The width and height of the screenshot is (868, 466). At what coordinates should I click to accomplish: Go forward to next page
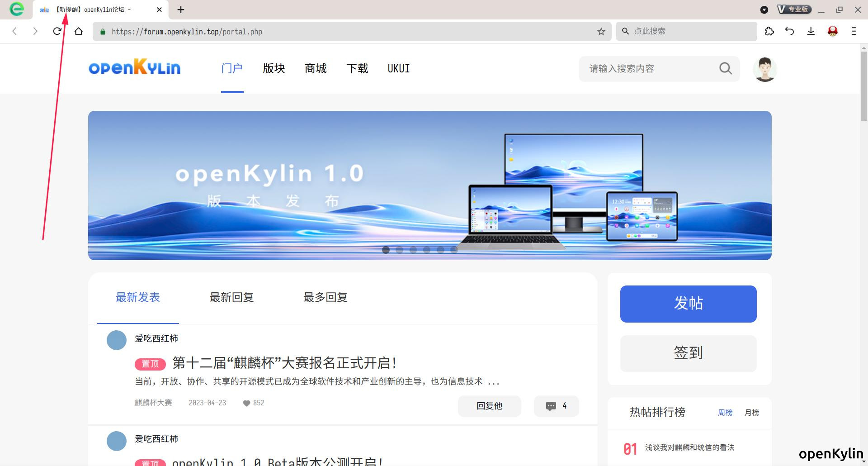(x=35, y=31)
